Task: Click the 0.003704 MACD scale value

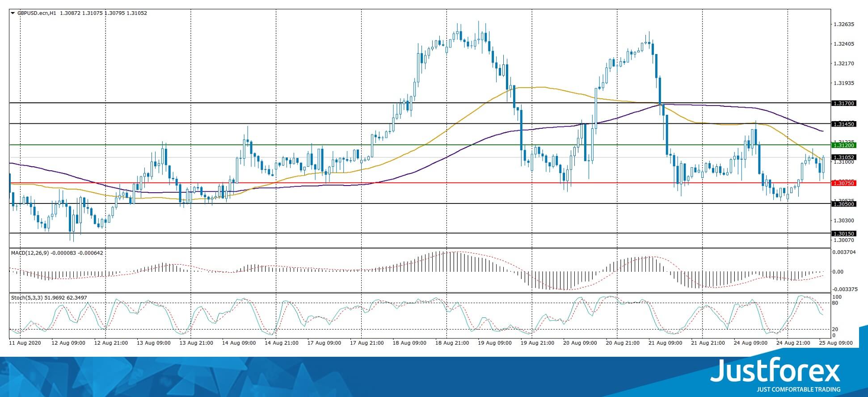Action: [844, 252]
